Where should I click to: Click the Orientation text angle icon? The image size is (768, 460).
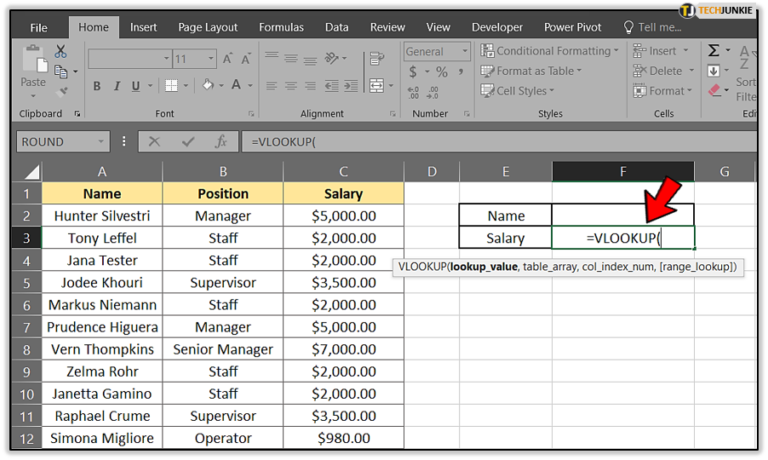[332, 58]
